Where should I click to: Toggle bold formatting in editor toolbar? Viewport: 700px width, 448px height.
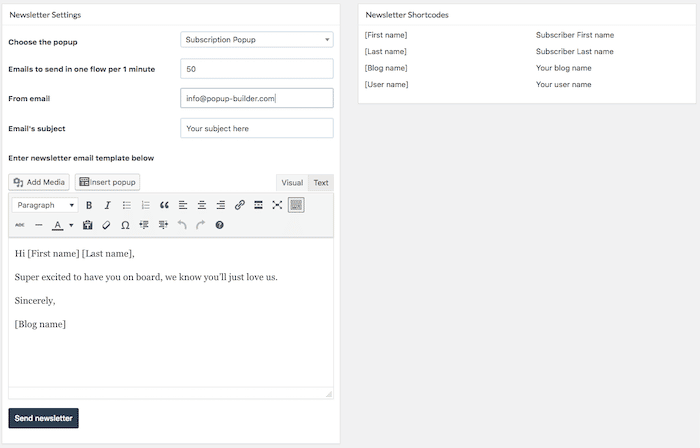89,205
